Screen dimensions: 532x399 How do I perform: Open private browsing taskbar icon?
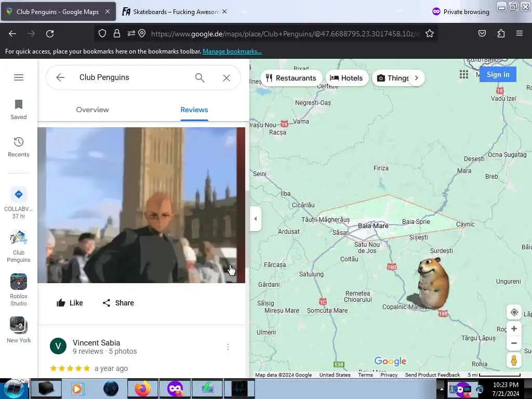(175, 389)
